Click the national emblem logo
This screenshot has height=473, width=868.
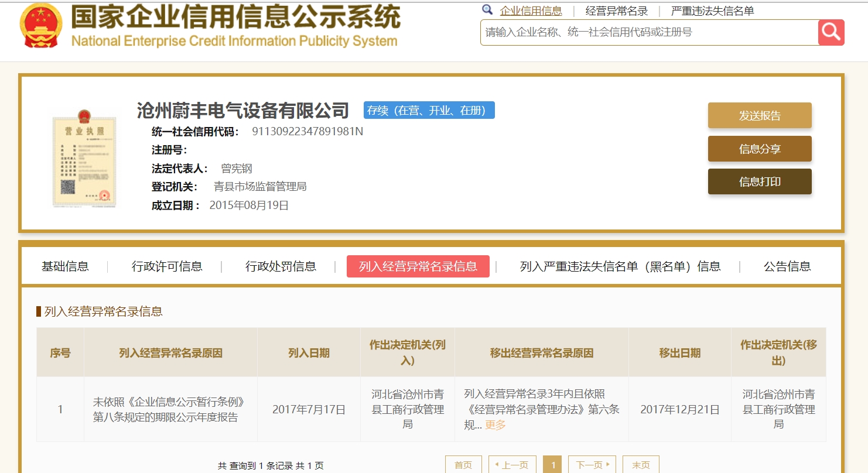40,26
